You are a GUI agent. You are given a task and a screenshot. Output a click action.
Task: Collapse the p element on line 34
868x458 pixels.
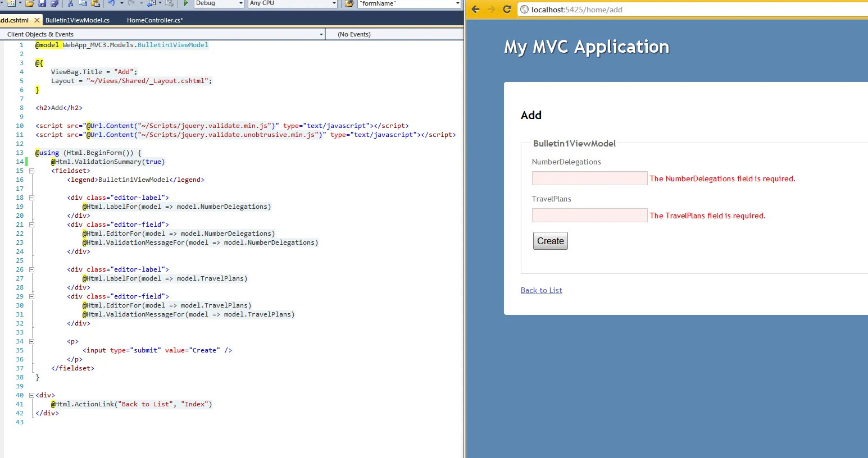tap(32, 341)
